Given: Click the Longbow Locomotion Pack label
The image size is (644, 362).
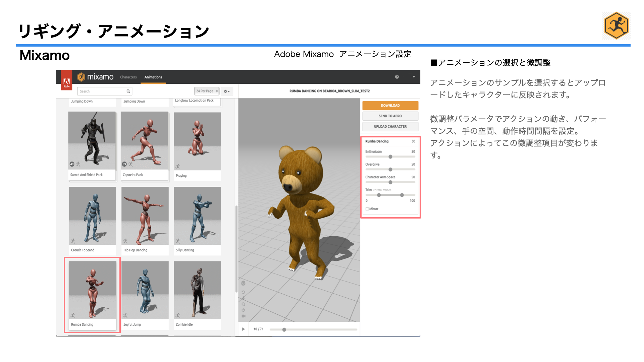Looking at the screenshot, I should coord(194,101).
